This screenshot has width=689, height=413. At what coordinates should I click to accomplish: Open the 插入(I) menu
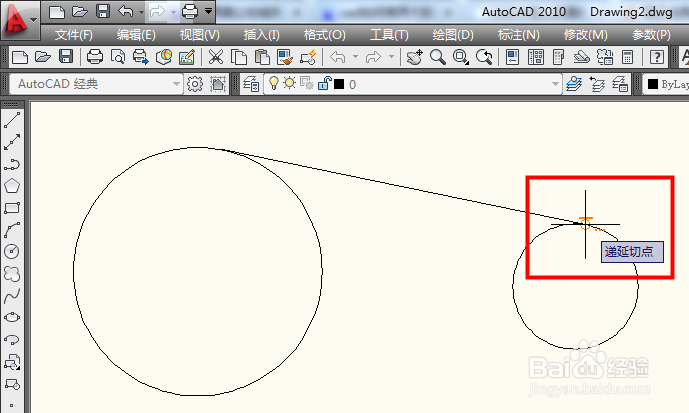(x=261, y=34)
